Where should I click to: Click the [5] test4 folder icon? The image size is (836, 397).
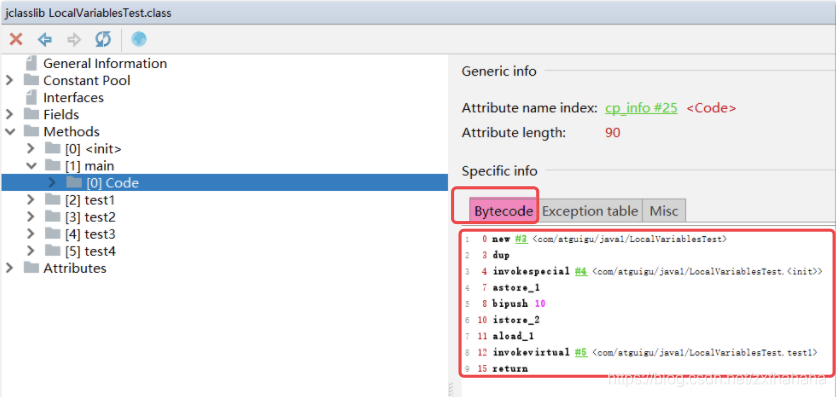(53, 251)
